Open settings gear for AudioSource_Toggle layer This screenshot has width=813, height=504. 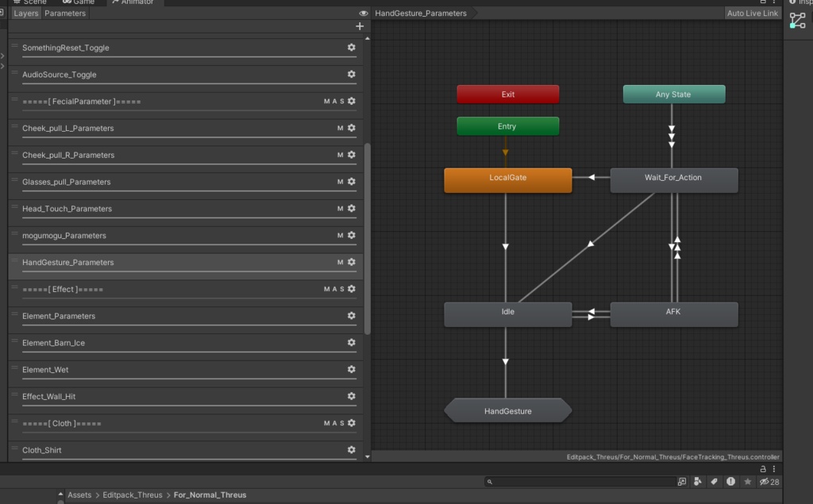pyautogui.click(x=352, y=74)
